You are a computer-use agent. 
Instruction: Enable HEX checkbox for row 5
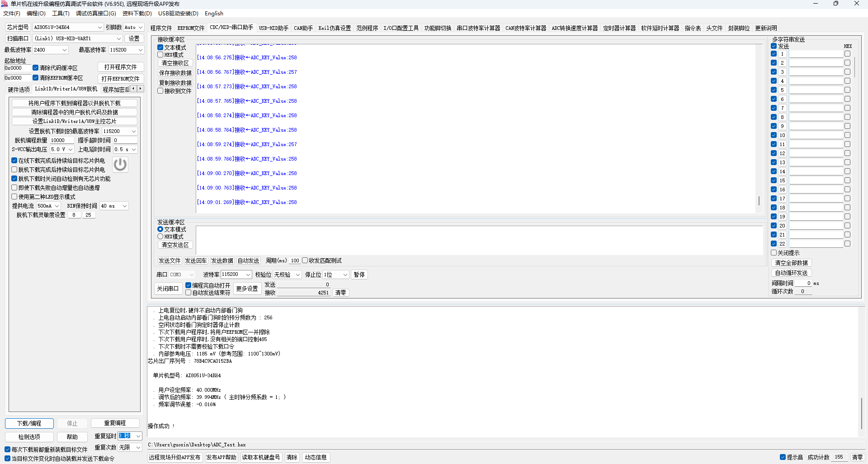click(x=847, y=90)
